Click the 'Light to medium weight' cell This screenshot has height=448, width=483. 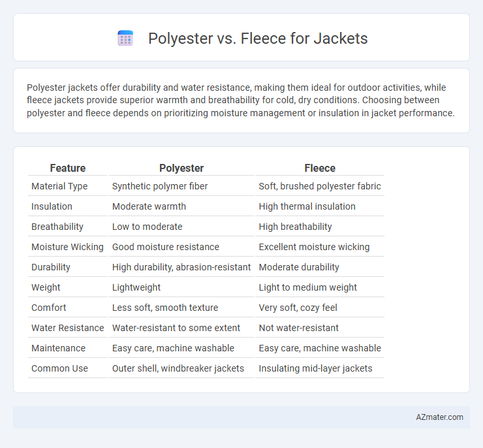(307, 287)
